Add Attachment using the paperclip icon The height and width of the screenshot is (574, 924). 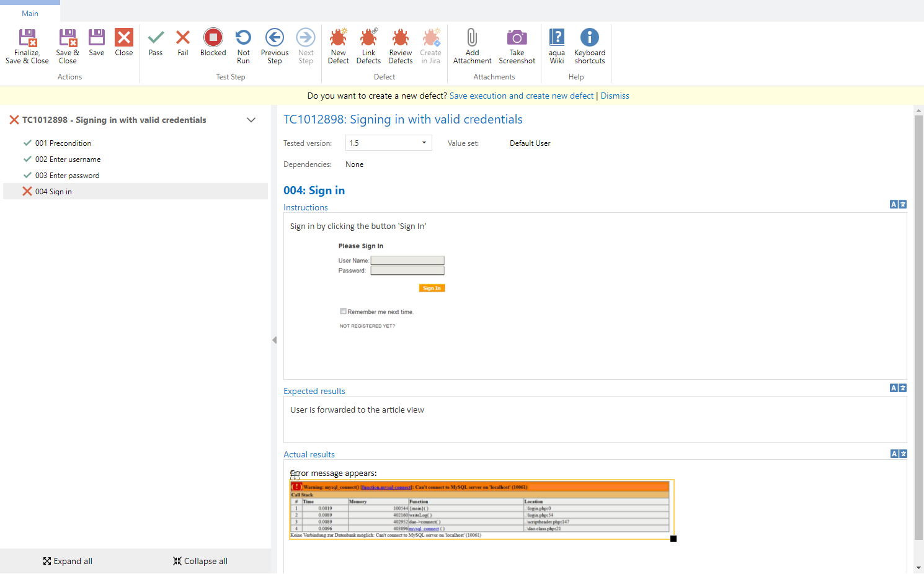pyautogui.click(x=472, y=38)
